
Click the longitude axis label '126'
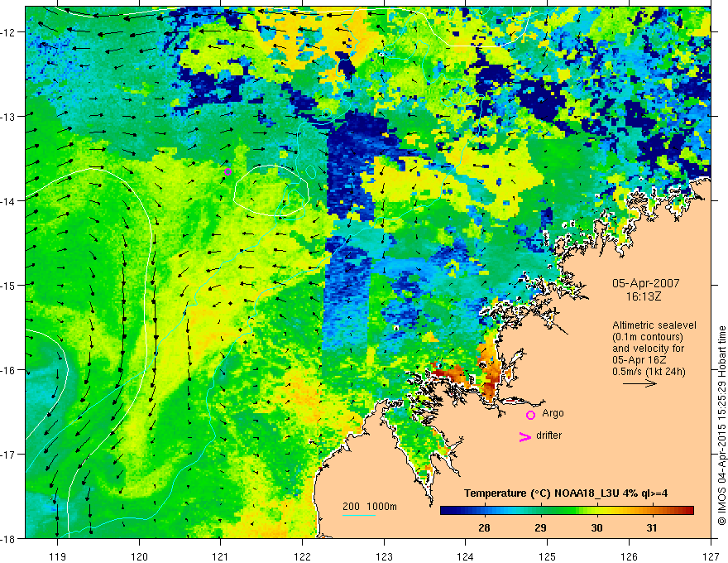(629, 556)
